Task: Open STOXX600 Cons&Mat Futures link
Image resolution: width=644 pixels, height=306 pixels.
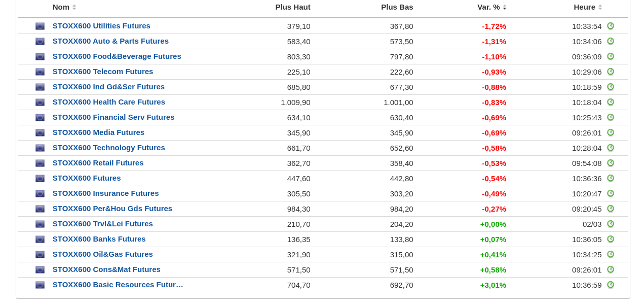Action: [x=106, y=269]
